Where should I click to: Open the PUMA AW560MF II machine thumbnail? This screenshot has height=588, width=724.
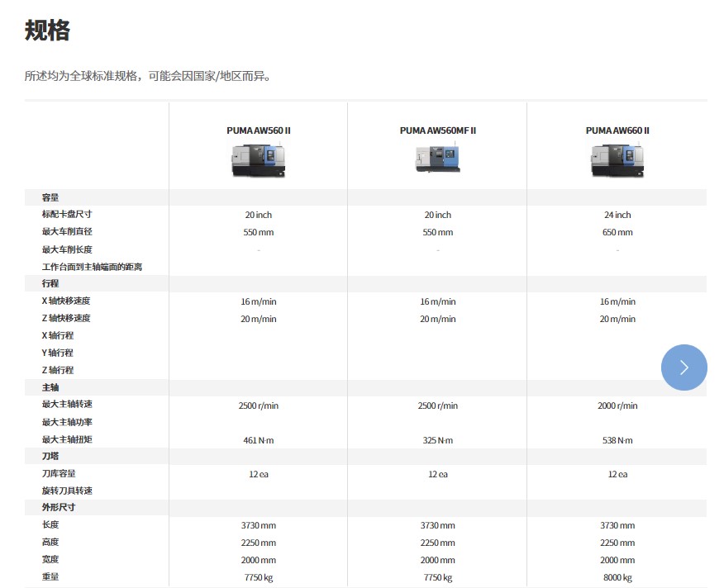(x=438, y=159)
